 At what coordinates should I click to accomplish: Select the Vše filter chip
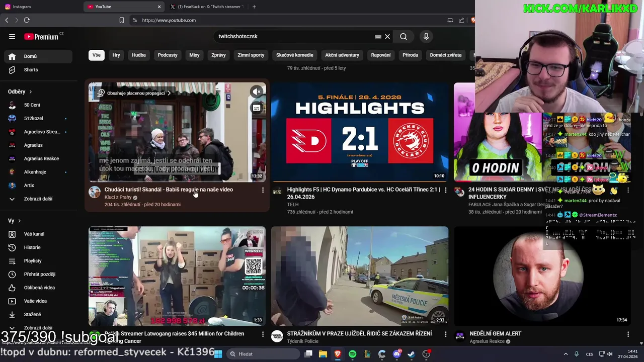(96, 55)
